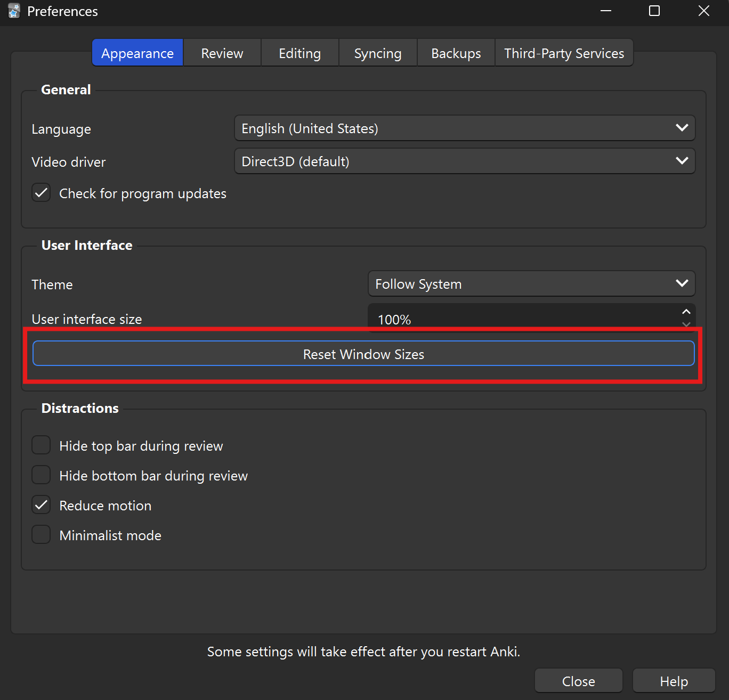
Task: Increase user interface size with up arrow
Action: point(686,312)
